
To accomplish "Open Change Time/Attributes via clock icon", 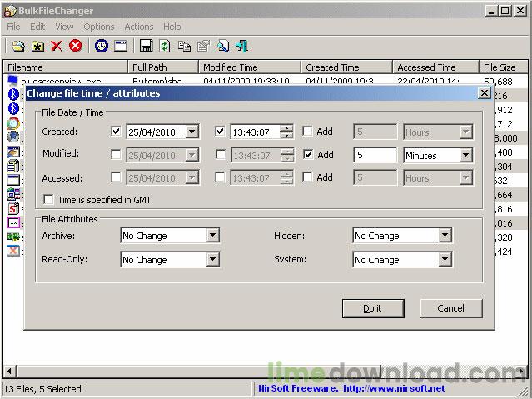I will [x=102, y=46].
